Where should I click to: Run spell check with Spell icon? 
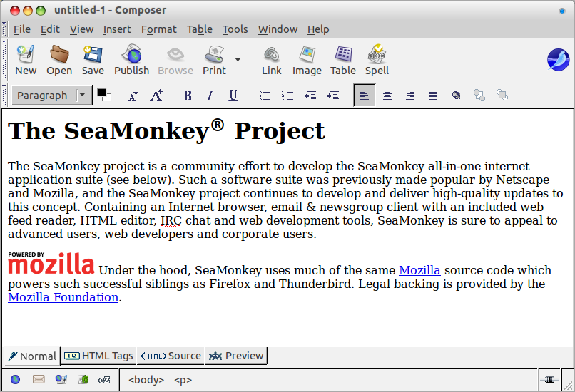377,60
